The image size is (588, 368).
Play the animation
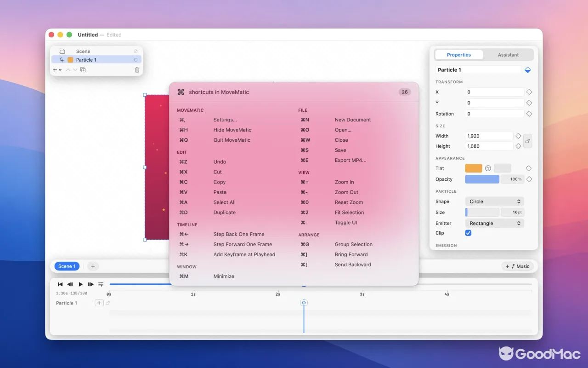(x=81, y=284)
